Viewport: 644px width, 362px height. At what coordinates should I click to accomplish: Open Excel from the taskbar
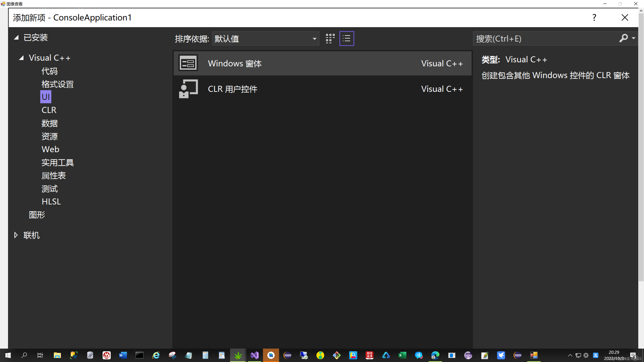pos(402,355)
